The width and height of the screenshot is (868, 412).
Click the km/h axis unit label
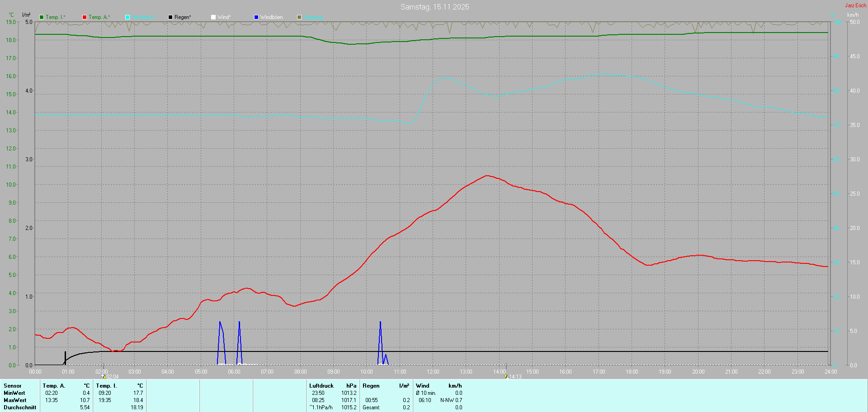click(x=853, y=15)
